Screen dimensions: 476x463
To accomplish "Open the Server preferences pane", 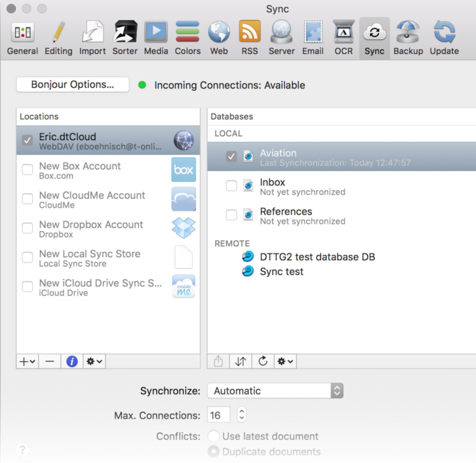I will [x=281, y=38].
